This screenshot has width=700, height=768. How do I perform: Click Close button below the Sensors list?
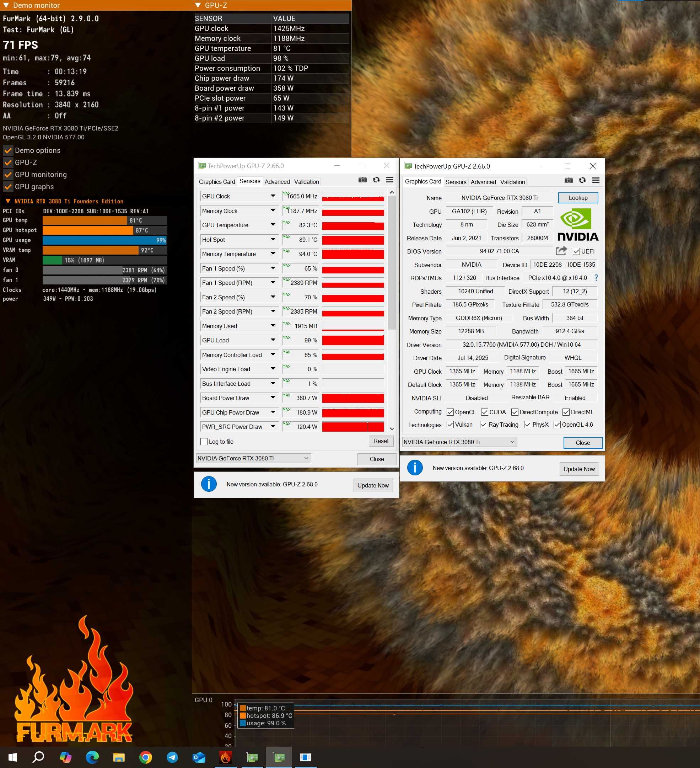click(377, 459)
